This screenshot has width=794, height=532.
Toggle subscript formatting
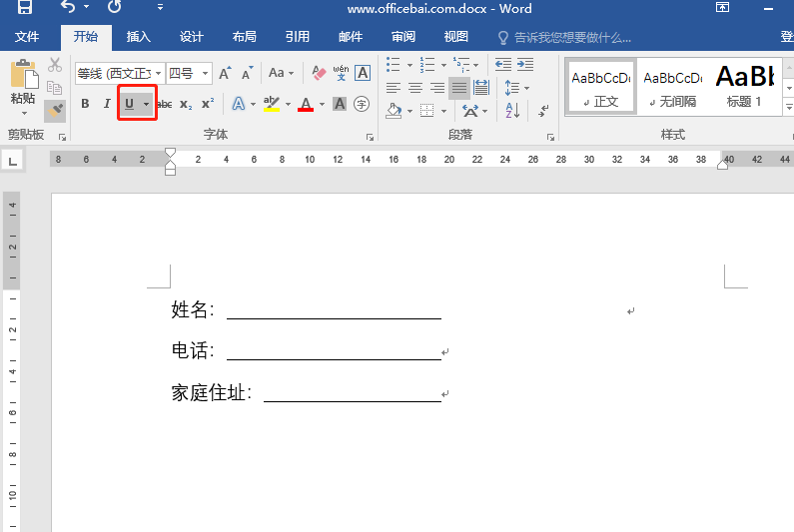click(186, 104)
